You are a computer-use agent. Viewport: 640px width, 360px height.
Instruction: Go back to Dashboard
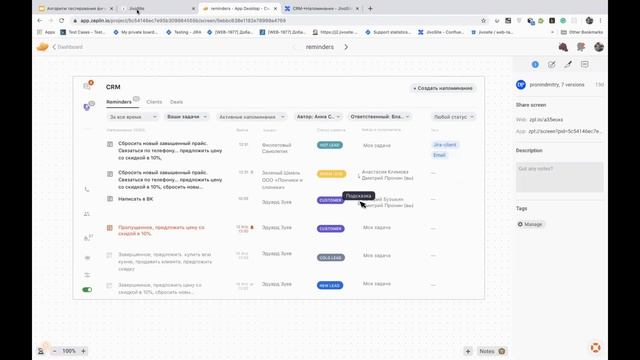coord(68,47)
